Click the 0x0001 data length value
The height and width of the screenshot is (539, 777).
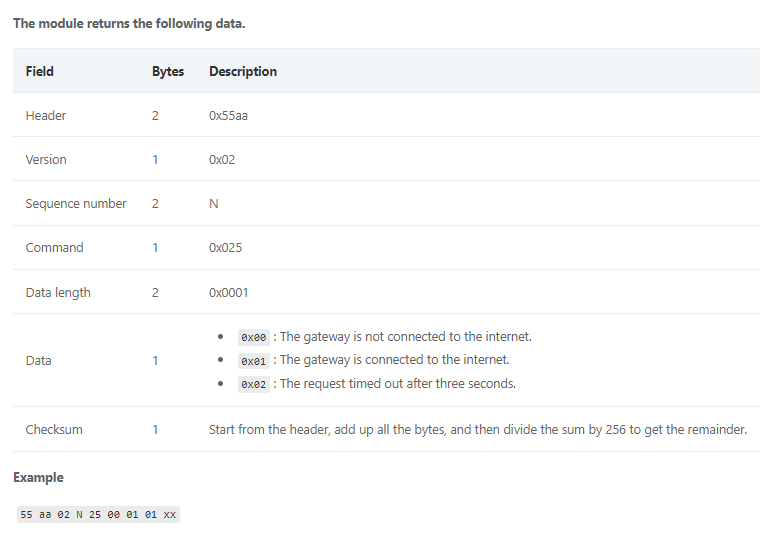(228, 292)
